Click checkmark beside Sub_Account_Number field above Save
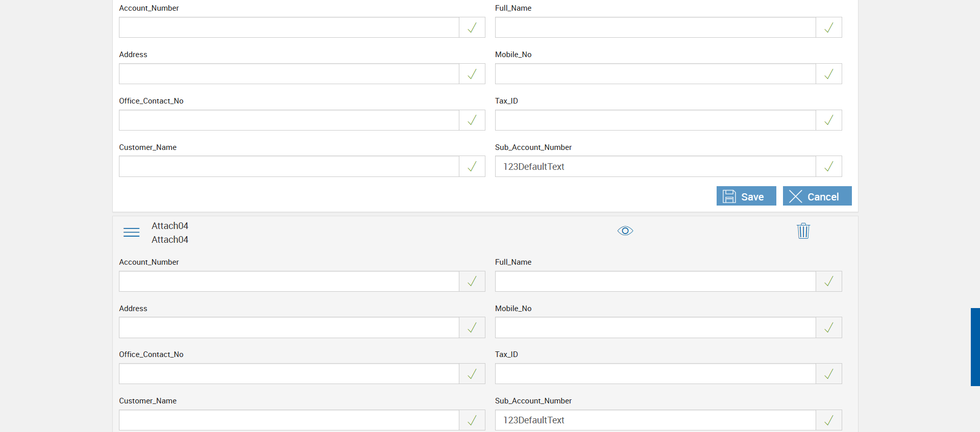 click(828, 167)
